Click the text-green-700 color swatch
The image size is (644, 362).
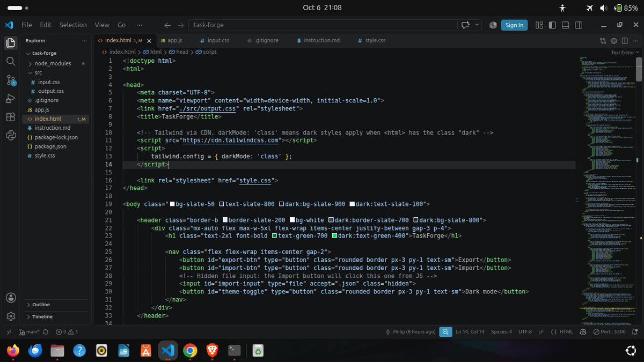(274, 236)
